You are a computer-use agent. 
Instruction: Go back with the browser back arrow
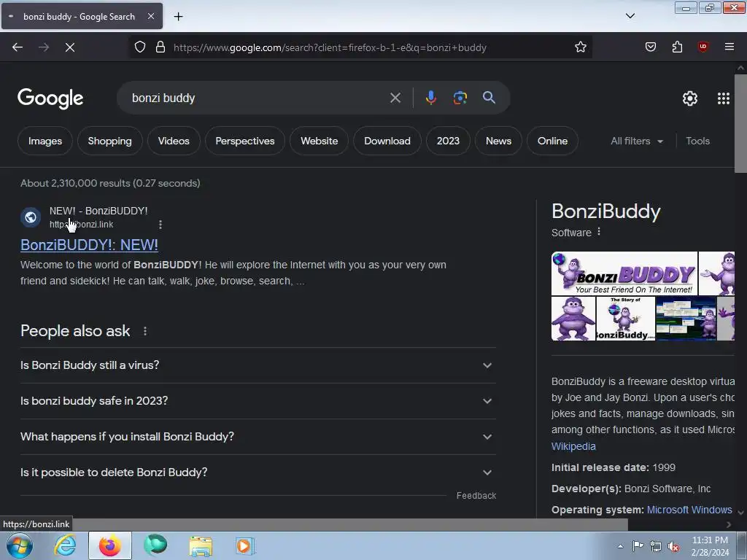pyautogui.click(x=18, y=47)
